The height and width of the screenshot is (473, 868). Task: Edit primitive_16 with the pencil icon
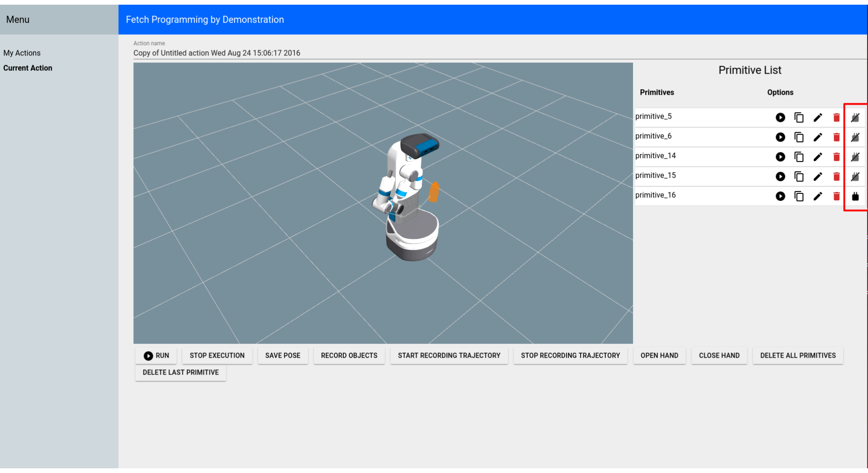click(818, 196)
